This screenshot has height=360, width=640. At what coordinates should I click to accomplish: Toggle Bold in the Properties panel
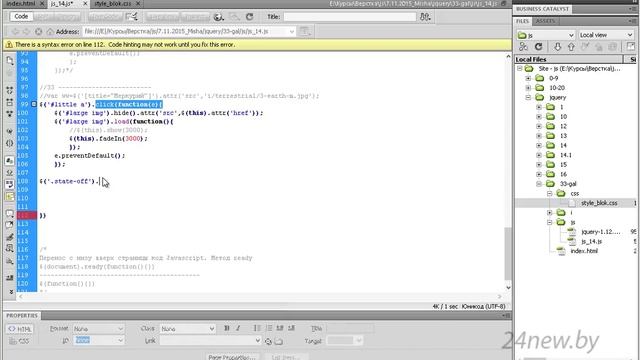(227, 328)
